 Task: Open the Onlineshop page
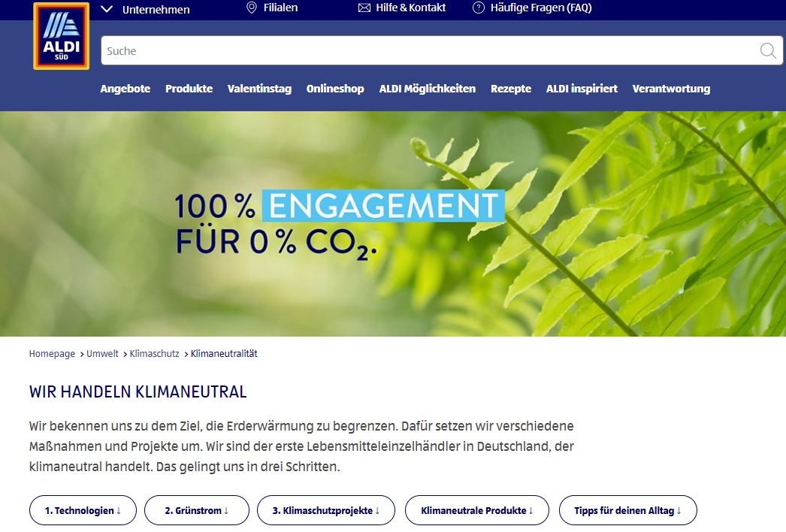pos(335,88)
